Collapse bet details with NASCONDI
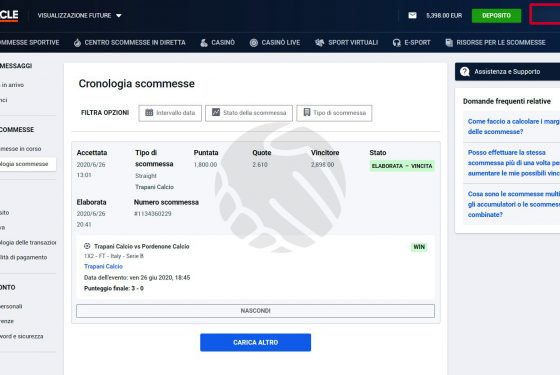Screen dimensions: 560x375 (x=255, y=311)
